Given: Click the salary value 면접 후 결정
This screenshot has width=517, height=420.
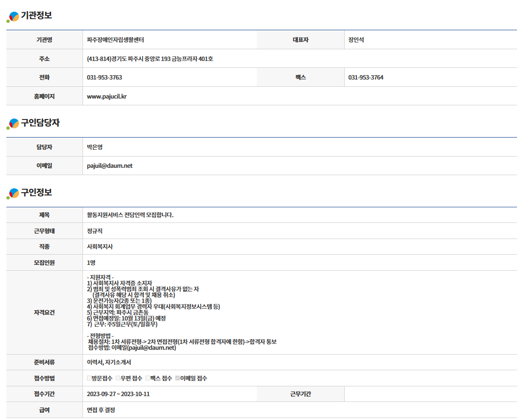Looking at the screenshot, I should [101, 410].
